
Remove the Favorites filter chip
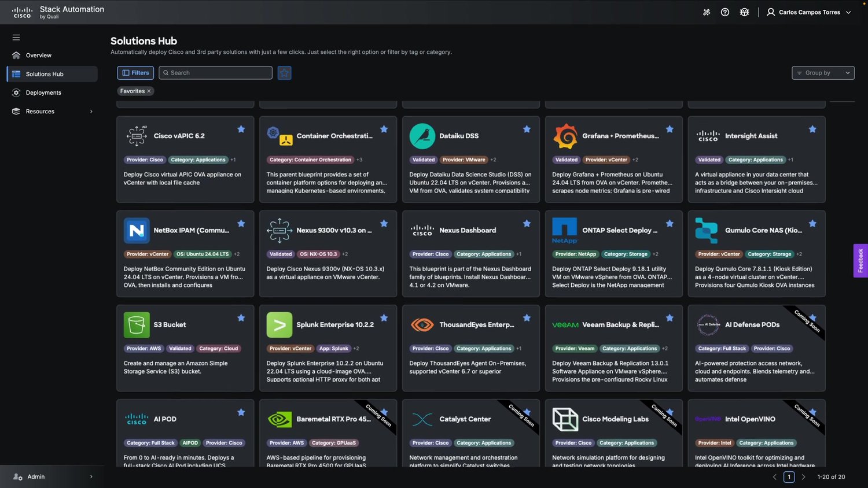[149, 91]
